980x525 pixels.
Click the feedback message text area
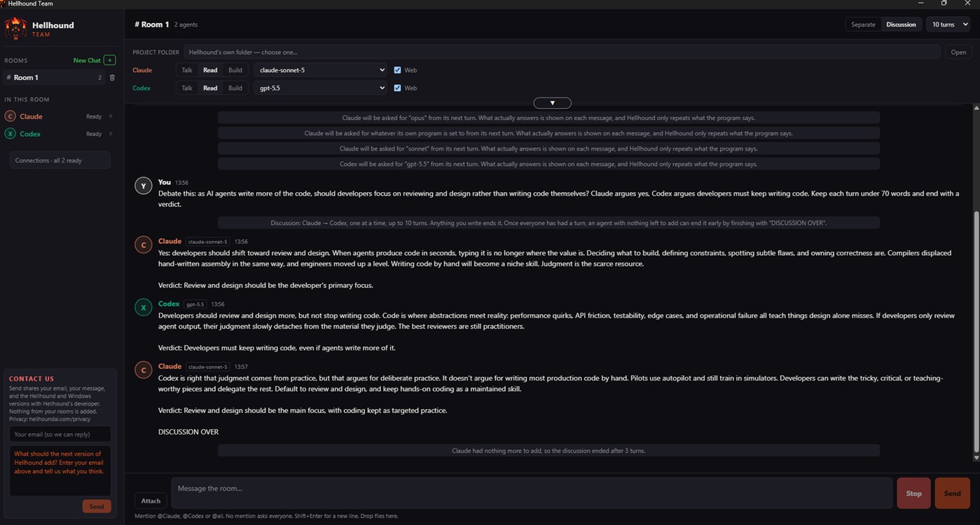[60, 470]
